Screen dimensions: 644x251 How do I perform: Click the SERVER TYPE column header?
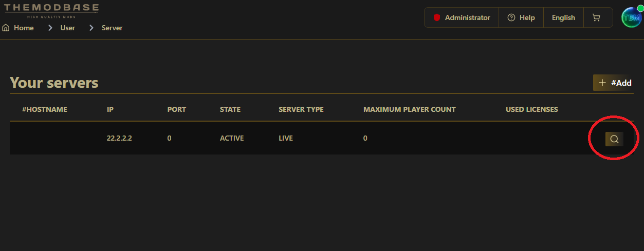[301, 109]
